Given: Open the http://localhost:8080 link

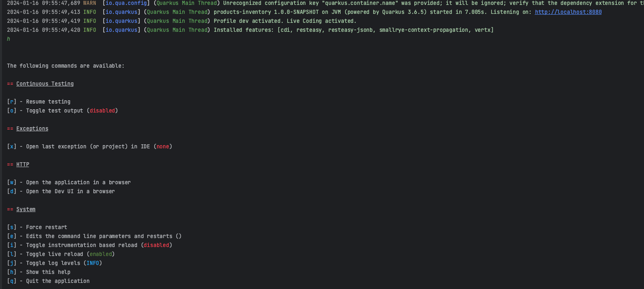Looking at the screenshot, I should (x=568, y=12).
